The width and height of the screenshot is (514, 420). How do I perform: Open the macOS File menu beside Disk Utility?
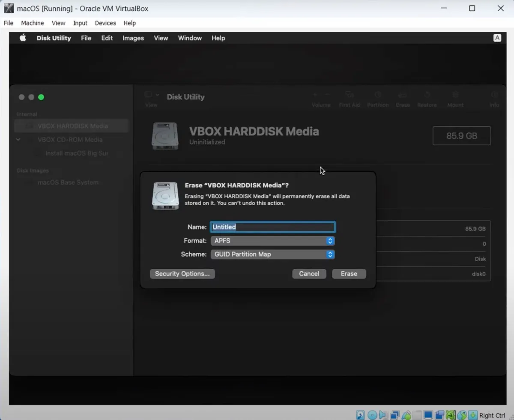pyautogui.click(x=86, y=38)
